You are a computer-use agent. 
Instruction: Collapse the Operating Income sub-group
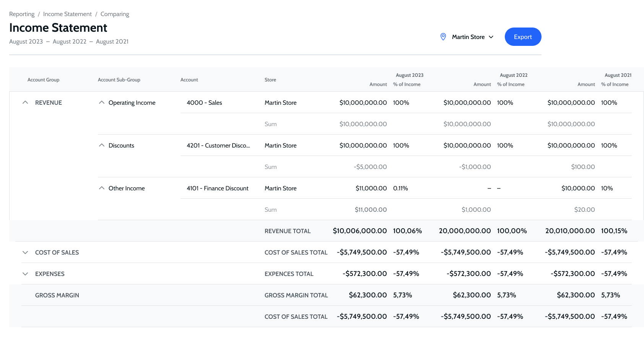pos(102,102)
